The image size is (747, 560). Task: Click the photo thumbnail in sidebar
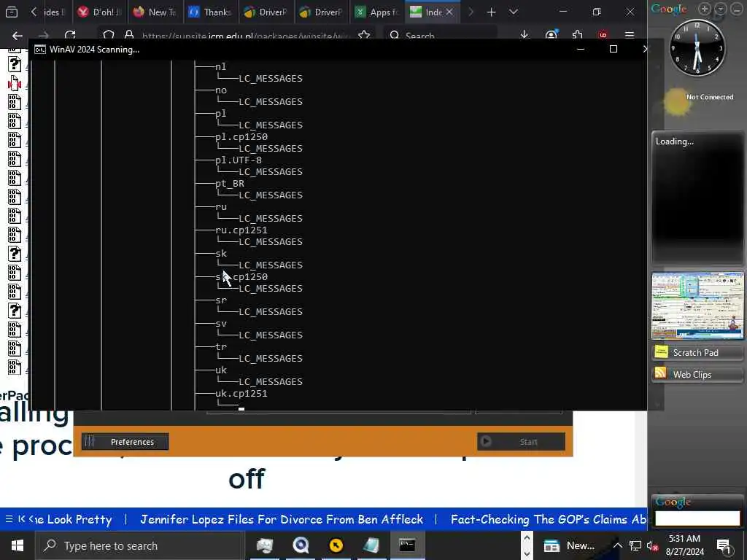697,306
